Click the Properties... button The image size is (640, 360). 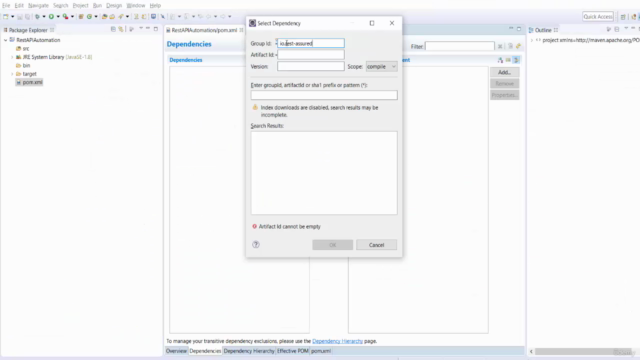click(x=504, y=95)
